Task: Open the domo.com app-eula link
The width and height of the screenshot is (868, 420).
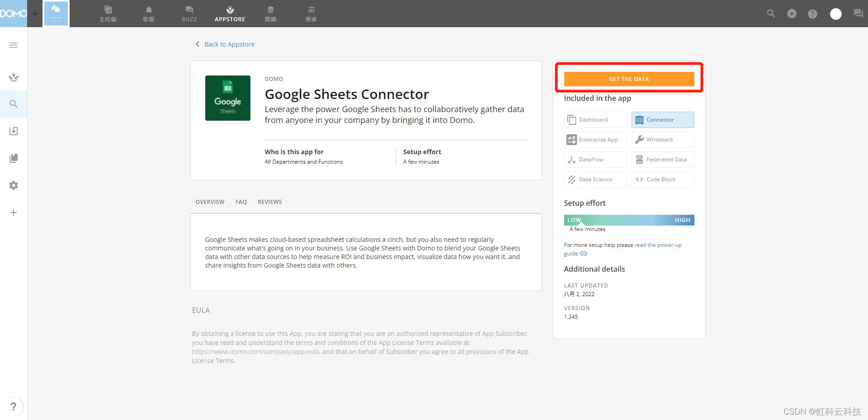Action: click(255, 352)
